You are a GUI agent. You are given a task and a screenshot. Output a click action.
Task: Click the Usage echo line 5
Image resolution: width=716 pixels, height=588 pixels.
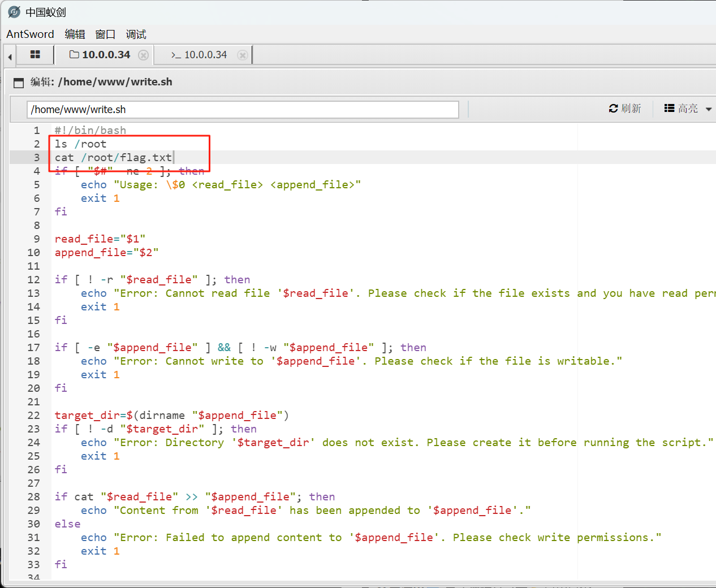221,184
